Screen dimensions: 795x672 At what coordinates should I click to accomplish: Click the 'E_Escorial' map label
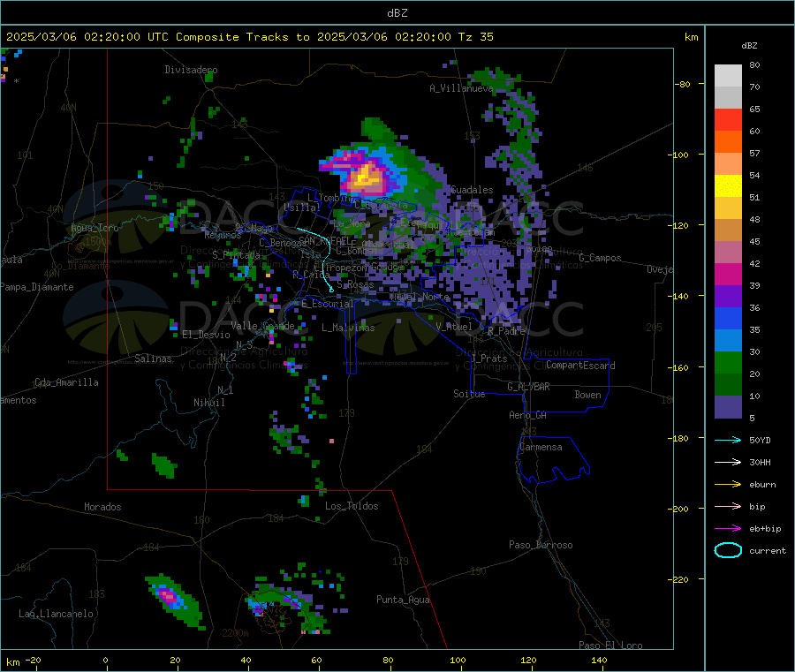328,304
